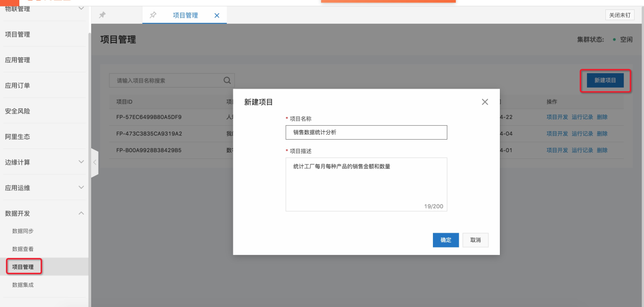The width and height of the screenshot is (644, 307).
Task: Open 项目开发 for FP-57EC6499B80A5DF9
Action: [x=557, y=117]
